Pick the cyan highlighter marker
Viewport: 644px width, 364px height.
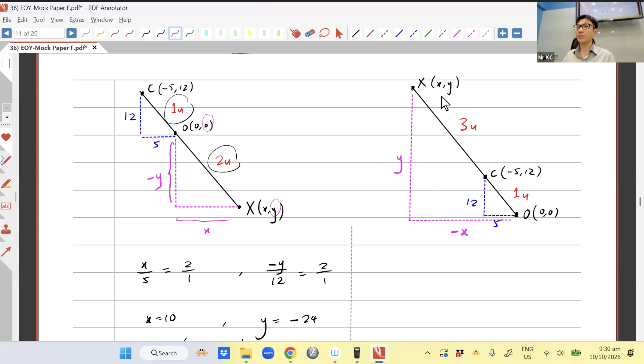coord(206,33)
